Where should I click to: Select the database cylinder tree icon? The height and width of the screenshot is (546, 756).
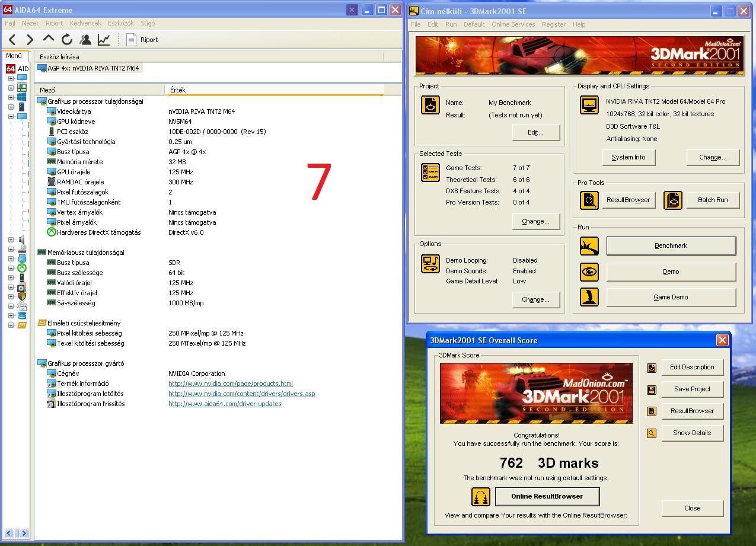click(22, 315)
